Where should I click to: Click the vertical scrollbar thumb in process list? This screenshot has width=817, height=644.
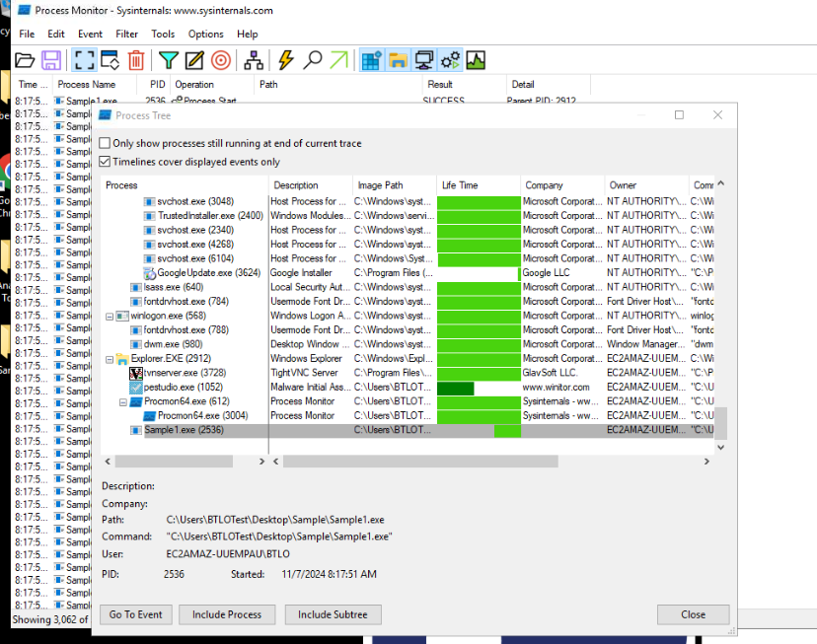pyautogui.click(x=720, y=423)
